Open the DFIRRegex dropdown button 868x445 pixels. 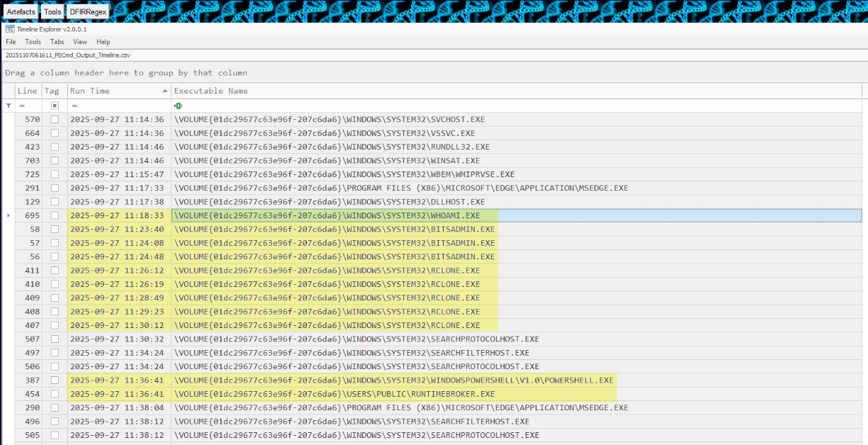tap(88, 11)
